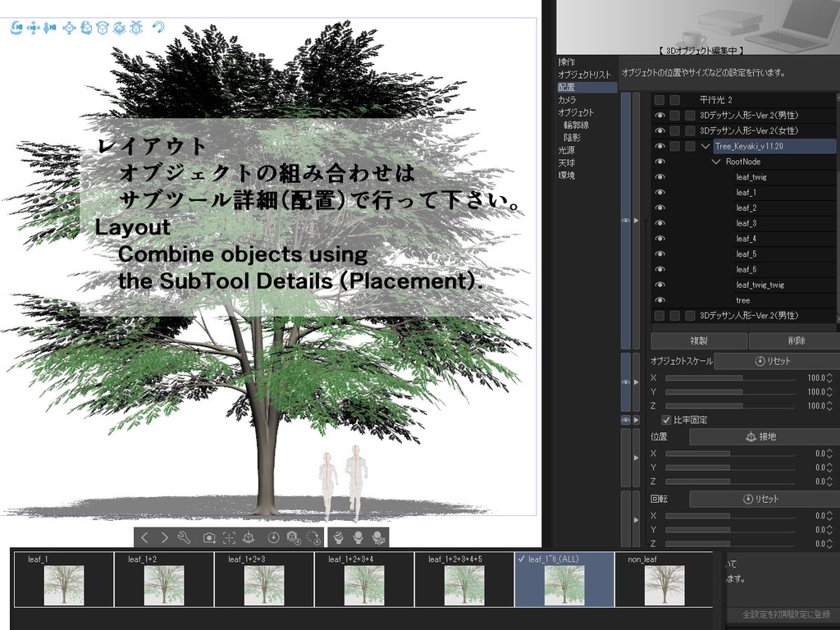Select the object move tool
Viewport: 840px width, 630px height.
pyautogui.click(x=68, y=28)
